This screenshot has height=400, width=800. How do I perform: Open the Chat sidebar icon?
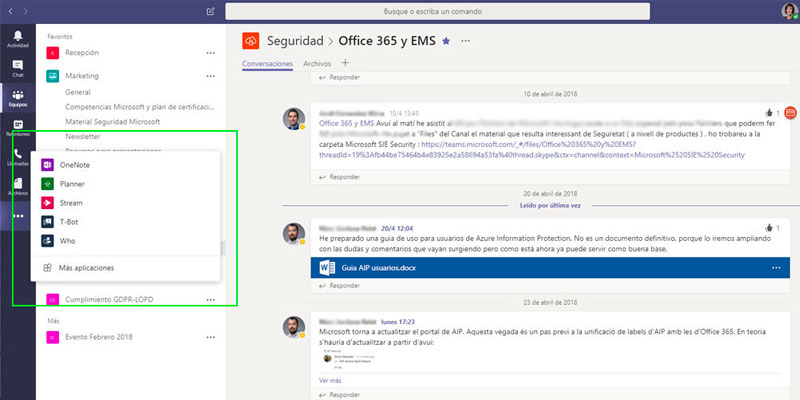[x=18, y=68]
